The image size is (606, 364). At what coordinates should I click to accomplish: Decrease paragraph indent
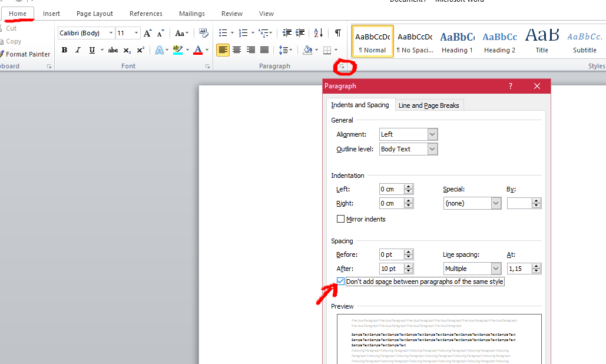point(287,33)
